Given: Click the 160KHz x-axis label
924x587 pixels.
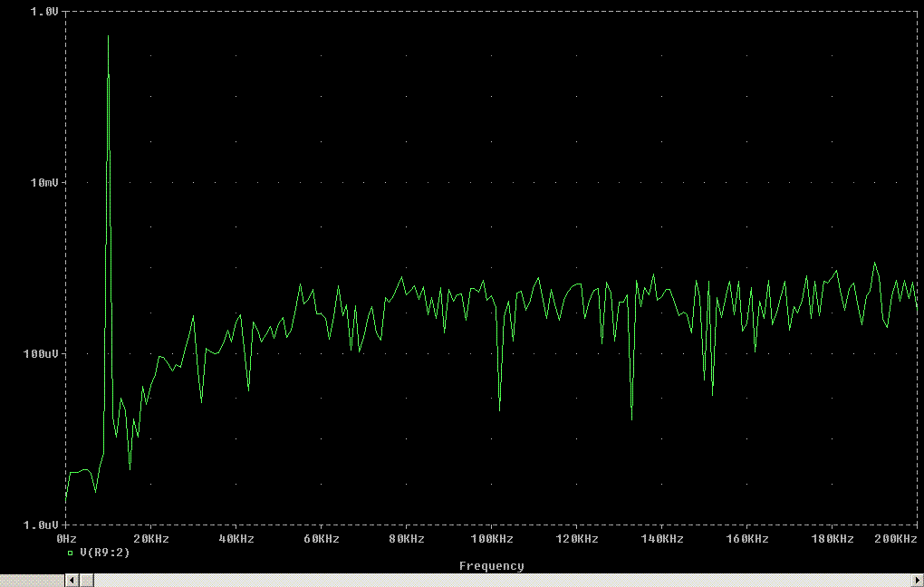Looking at the screenshot, I should (x=747, y=539).
